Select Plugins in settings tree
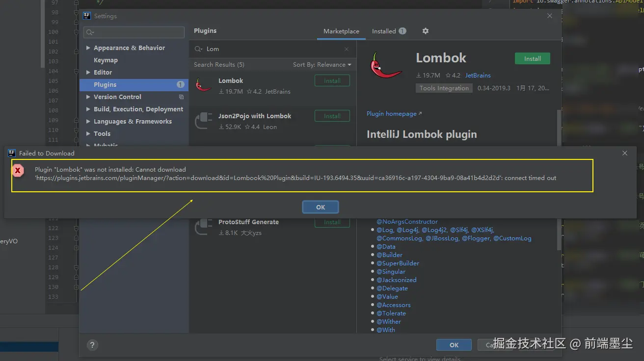The height and width of the screenshot is (361, 644). (x=134, y=85)
